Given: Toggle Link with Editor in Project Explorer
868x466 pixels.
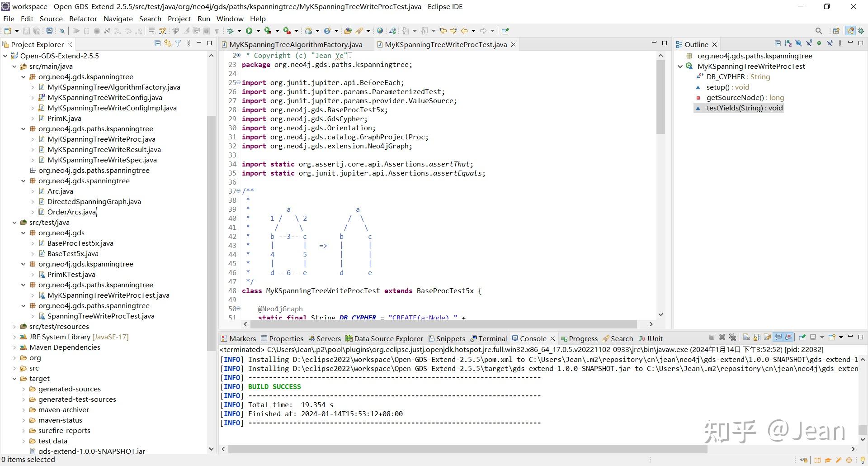Looking at the screenshot, I should (x=168, y=43).
